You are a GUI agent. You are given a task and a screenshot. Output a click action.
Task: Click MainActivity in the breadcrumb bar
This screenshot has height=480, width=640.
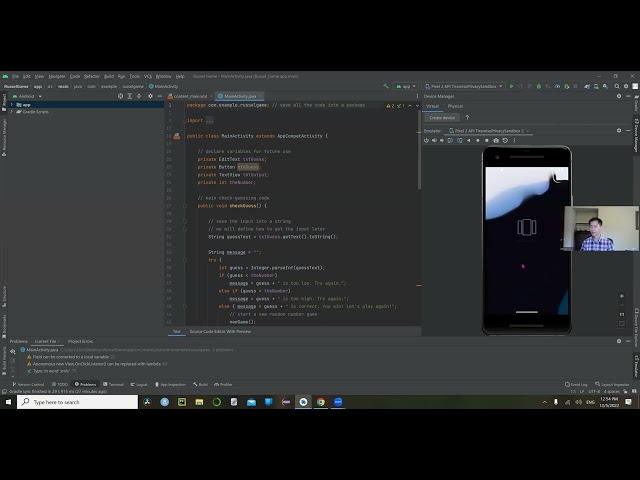point(164,87)
